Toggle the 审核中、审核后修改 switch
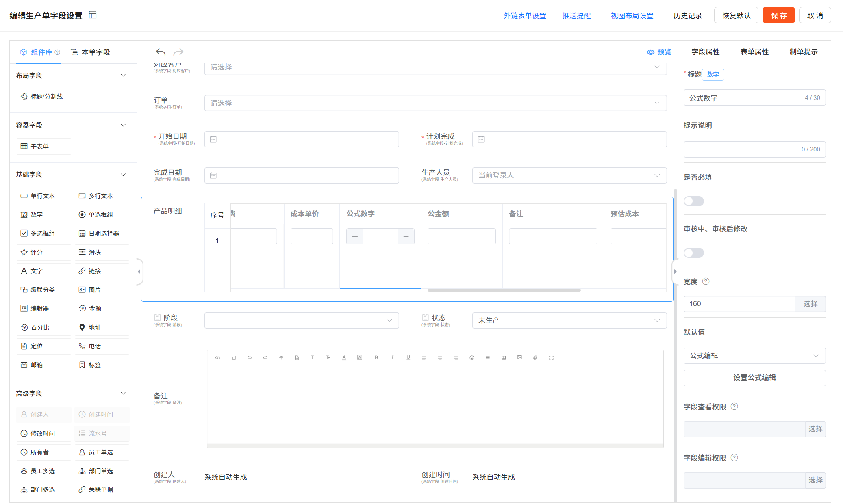Screen dimensions: 843x504 point(693,253)
